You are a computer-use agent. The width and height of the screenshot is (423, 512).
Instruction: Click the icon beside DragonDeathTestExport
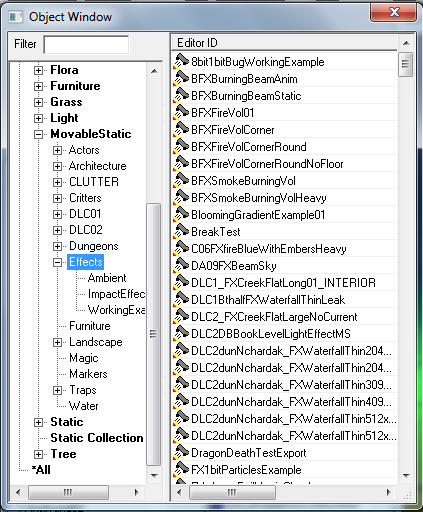pos(181,452)
